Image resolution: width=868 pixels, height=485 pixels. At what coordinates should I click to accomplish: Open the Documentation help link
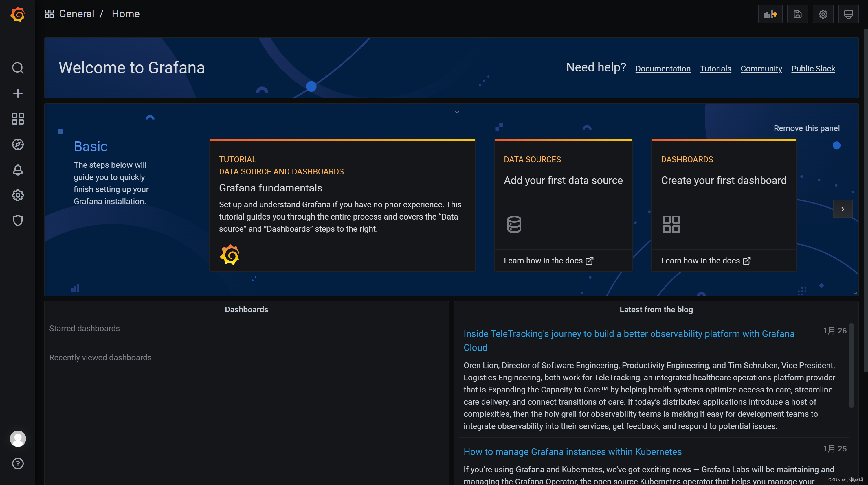663,69
